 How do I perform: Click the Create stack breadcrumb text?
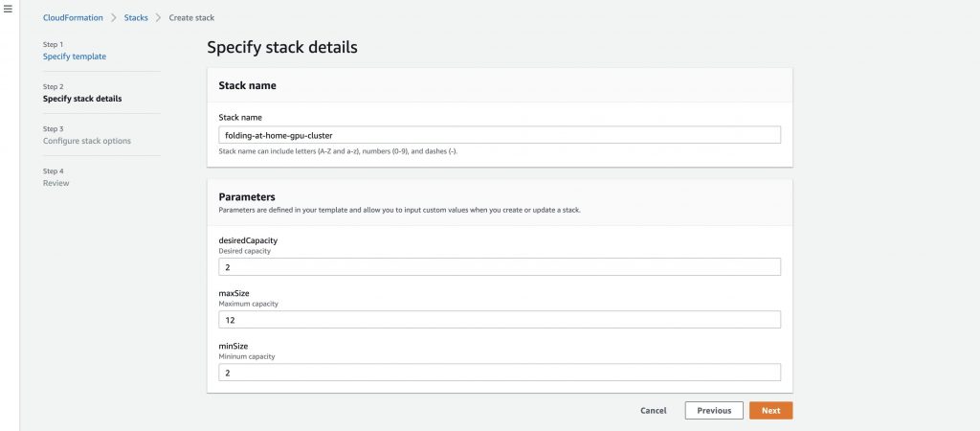[x=191, y=17]
